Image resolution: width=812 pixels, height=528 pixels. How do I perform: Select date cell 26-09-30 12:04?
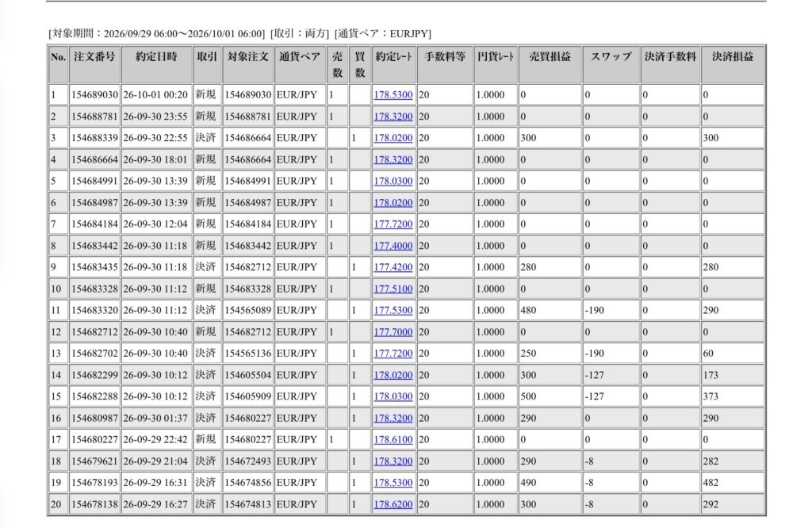point(155,224)
